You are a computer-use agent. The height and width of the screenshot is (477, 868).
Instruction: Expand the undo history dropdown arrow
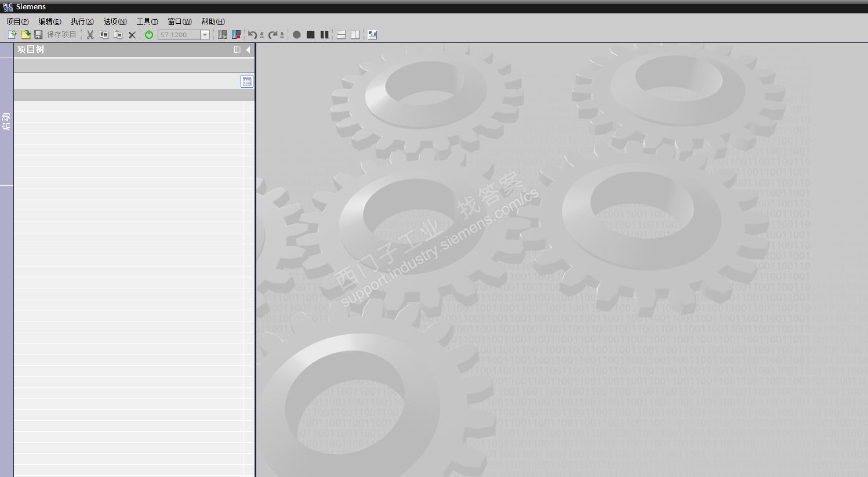pyautogui.click(x=262, y=35)
